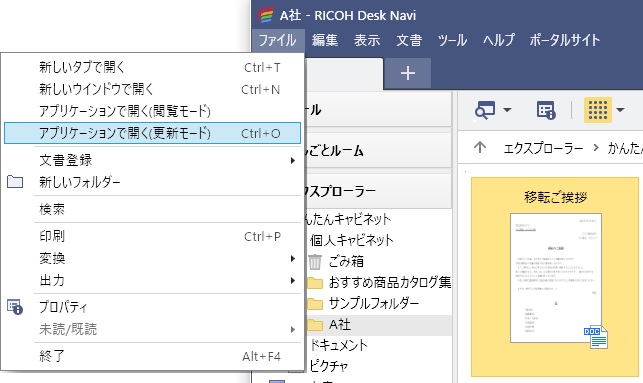Screen dimensions: 643x383
Task: Choose 新しいフォルダー menu entry
Action: tap(152, 182)
